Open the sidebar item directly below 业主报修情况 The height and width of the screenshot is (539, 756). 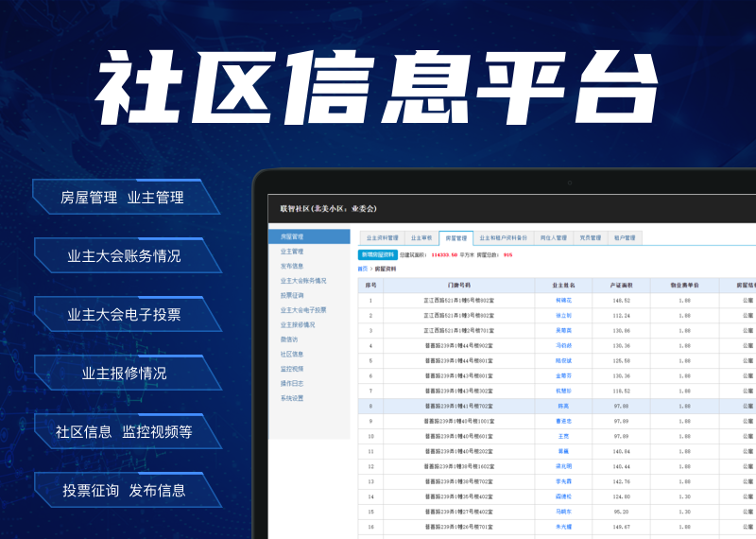point(289,339)
